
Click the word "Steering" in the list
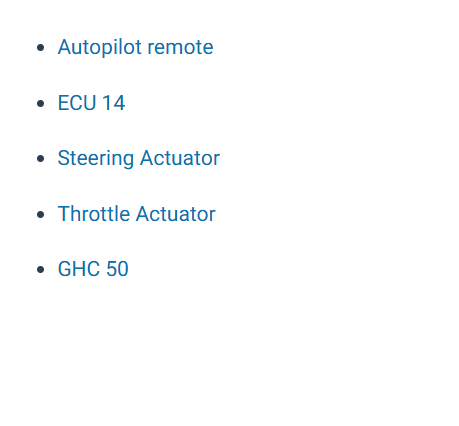[x=96, y=158]
